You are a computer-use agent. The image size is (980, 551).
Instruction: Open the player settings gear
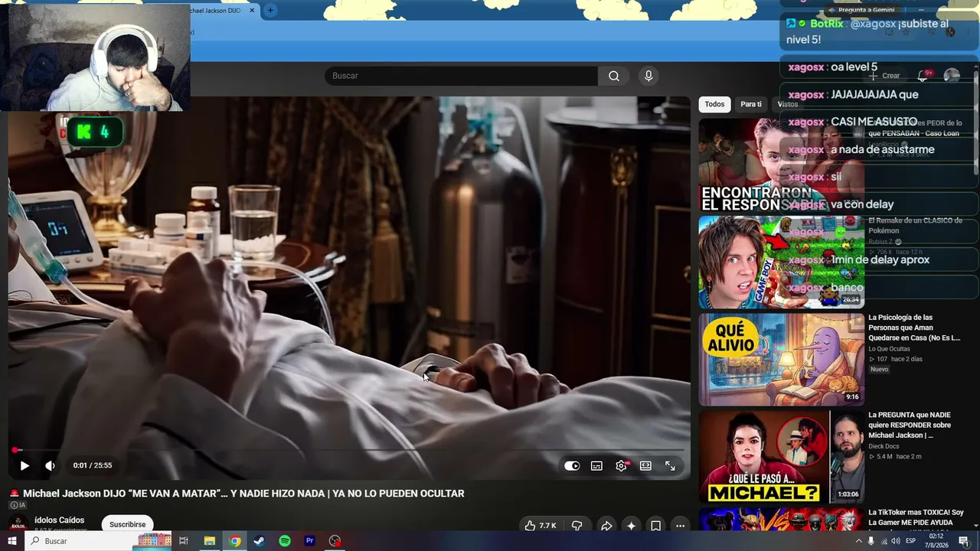click(x=621, y=465)
